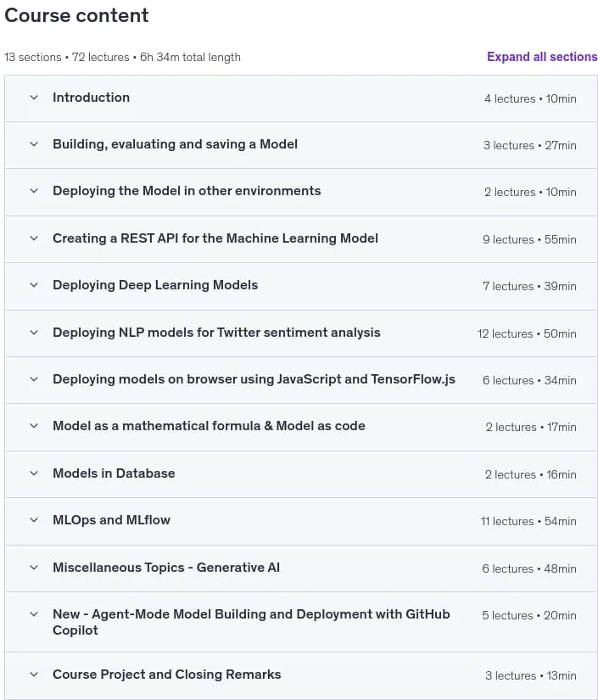The width and height of the screenshot is (598, 700).
Task: Open the MLOps and MLflow section title
Action: point(112,520)
